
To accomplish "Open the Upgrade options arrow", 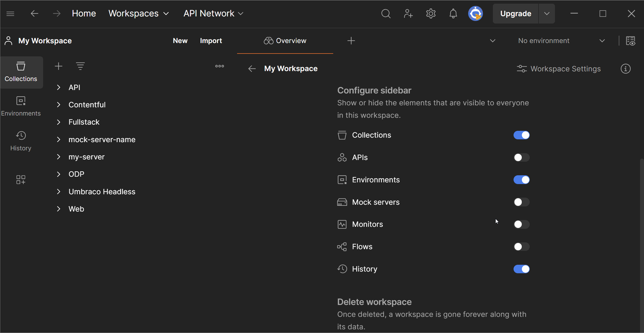I will click(547, 14).
